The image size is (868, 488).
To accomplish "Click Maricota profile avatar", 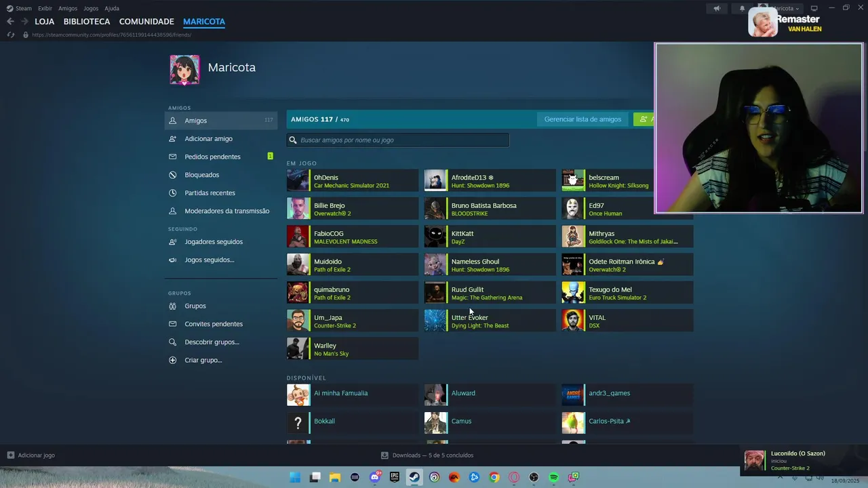I will click(x=184, y=70).
